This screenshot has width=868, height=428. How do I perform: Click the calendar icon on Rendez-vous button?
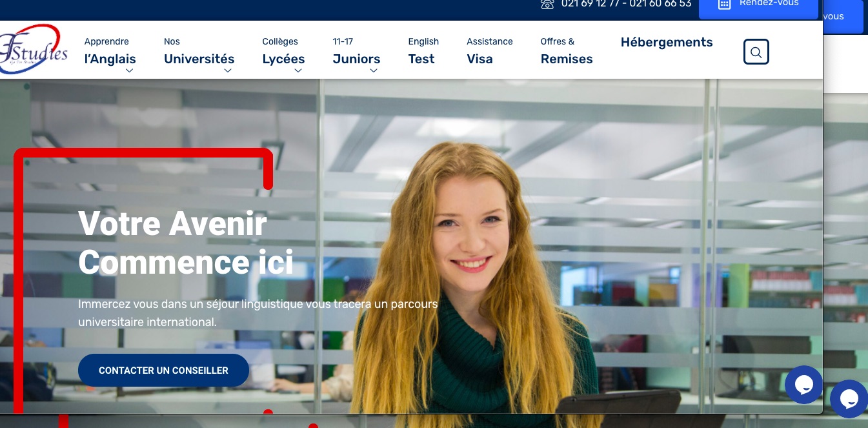pyautogui.click(x=724, y=4)
